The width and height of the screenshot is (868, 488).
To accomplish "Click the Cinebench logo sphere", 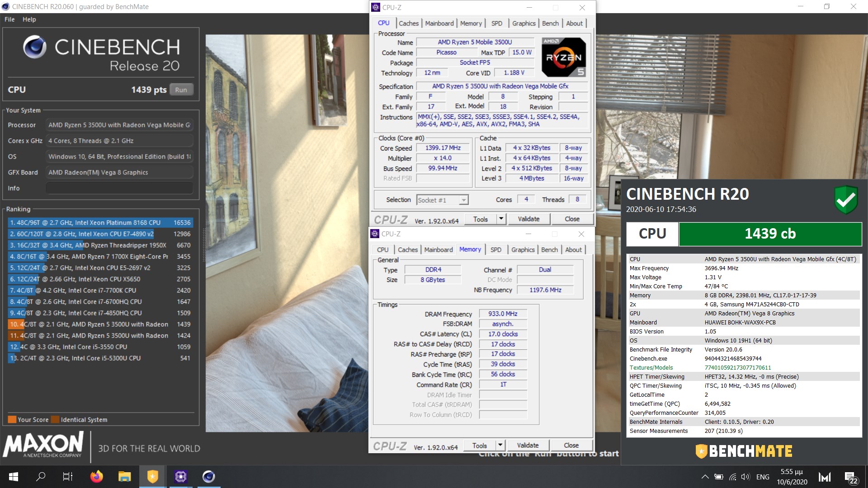I will [35, 47].
